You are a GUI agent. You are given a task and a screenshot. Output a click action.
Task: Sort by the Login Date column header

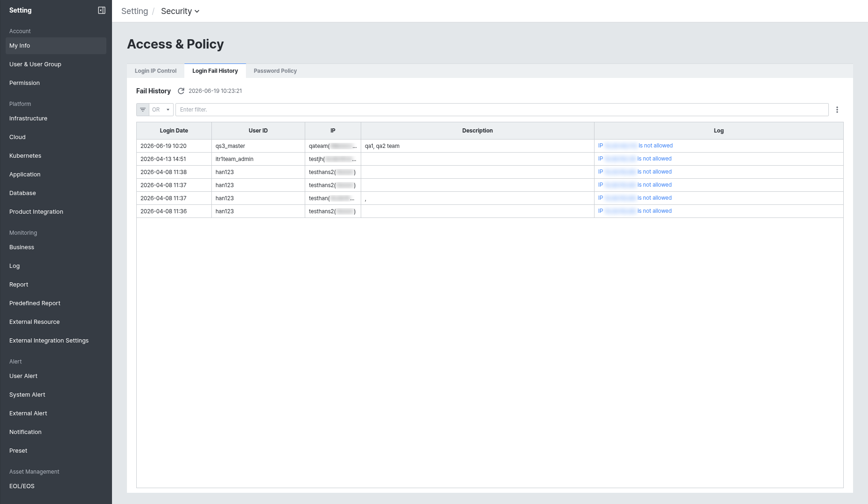(174, 131)
